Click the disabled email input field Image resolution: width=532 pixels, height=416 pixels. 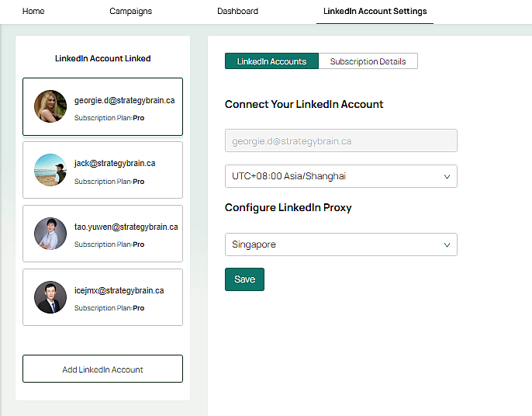coord(341,140)
